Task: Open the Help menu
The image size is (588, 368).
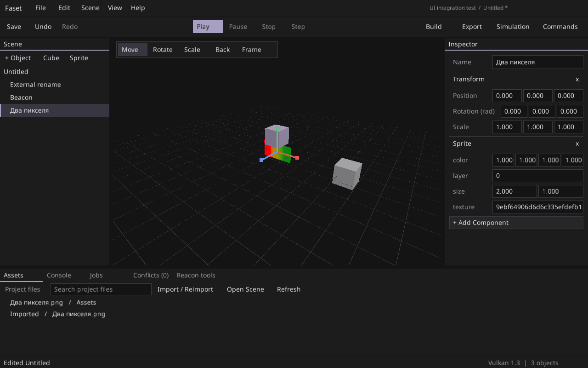Action: point(138,8)
